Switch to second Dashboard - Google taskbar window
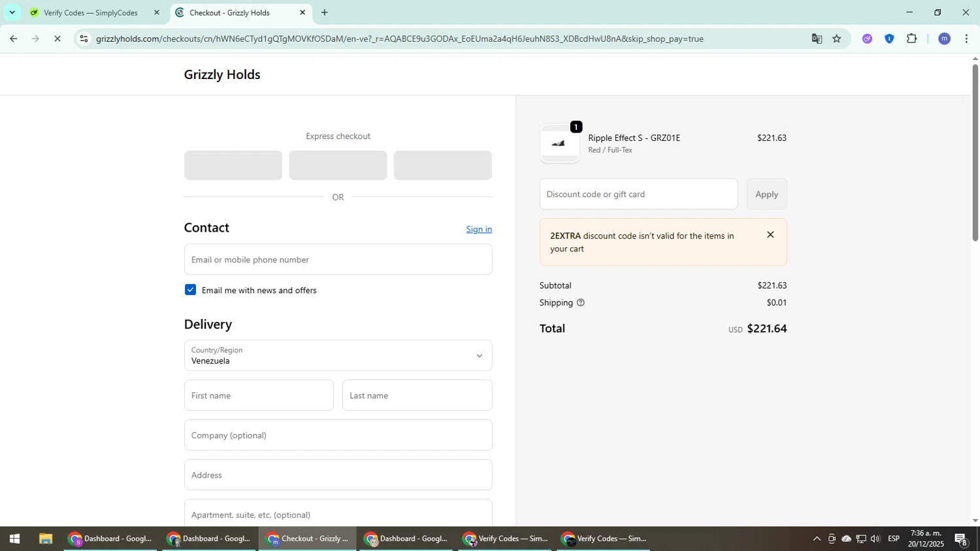 pos(208,539)
